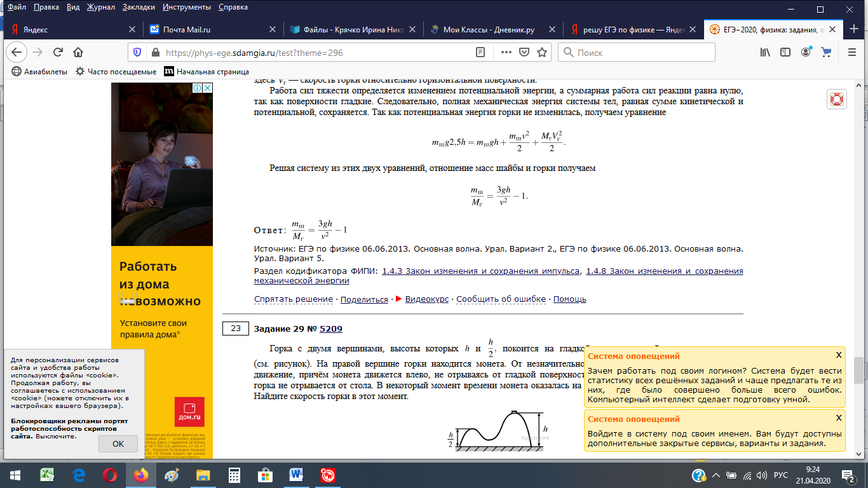Close the second Система оповещений notification
868x488 pixels.
(x=839, y=417)
